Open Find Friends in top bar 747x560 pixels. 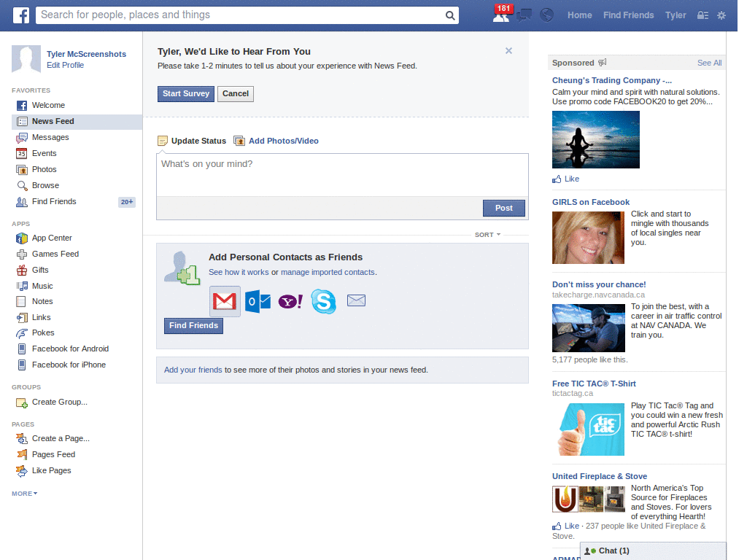point(628,15)
